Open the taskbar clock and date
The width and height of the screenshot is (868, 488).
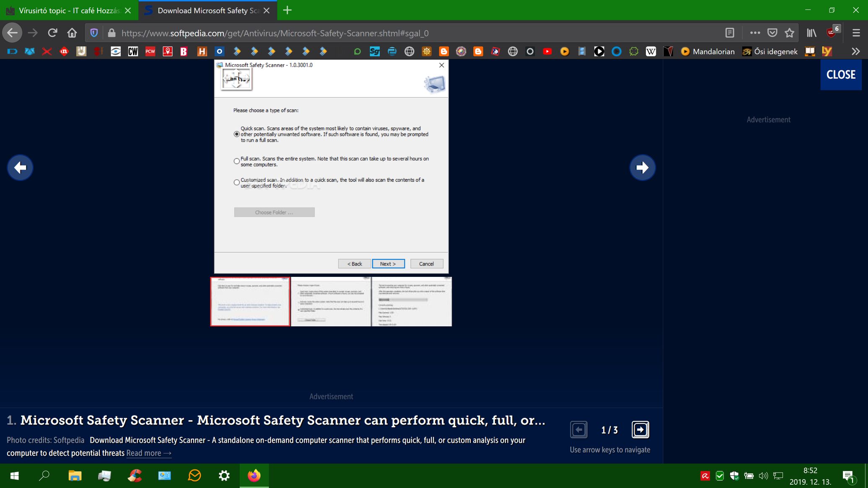tap(810, 476)
